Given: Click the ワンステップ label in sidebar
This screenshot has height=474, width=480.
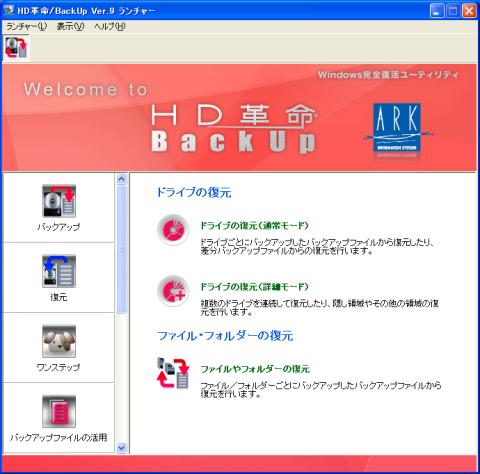Looking at the screenshot, I should [x=59, y=367].
